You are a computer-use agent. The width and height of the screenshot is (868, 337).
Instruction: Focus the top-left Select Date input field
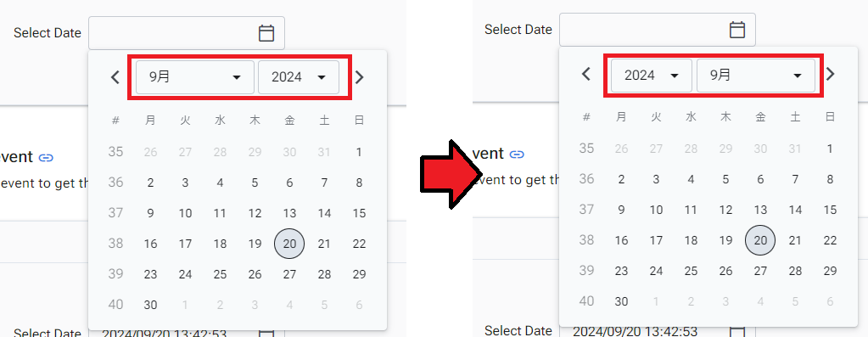(x=187, y=33)
